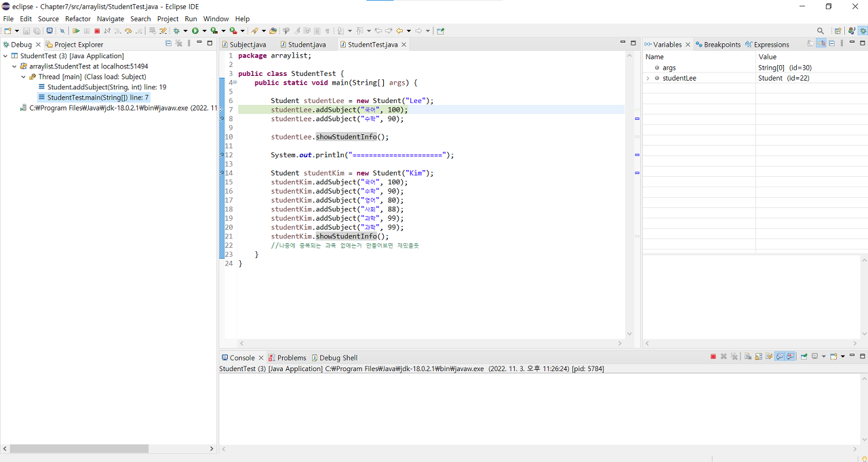Open the New Console View dropdown arrow
868x462 pixels.
pyautogui.click(x=842, y=356)
